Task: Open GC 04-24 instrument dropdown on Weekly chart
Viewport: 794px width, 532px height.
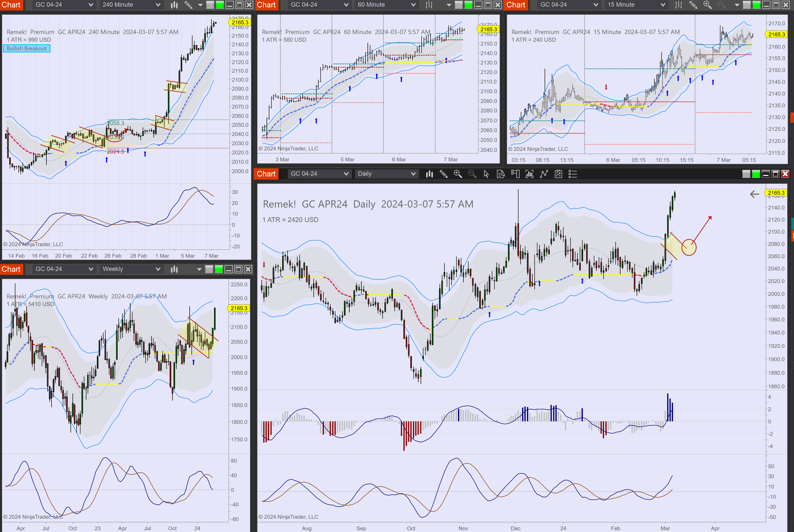Action: pyautogui.click(x=64, y=269)
